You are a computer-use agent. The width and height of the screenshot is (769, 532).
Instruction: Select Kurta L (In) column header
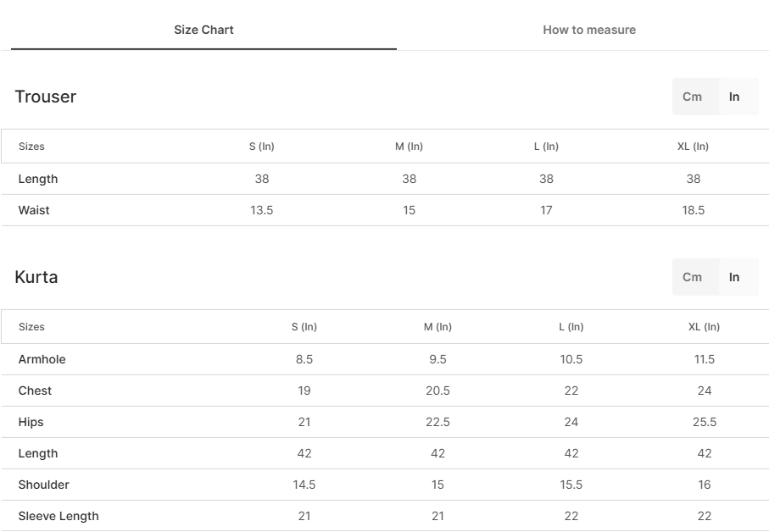tap(571, 327)
